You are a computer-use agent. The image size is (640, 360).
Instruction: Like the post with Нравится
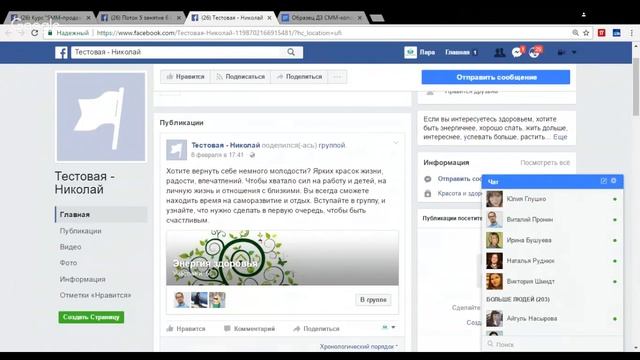(186, 329)
